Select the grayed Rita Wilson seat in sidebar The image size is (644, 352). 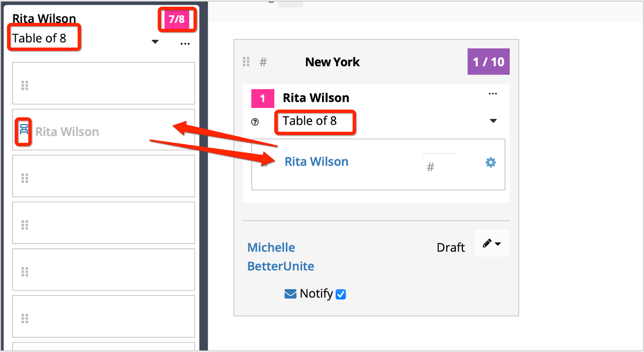(67, 131)
